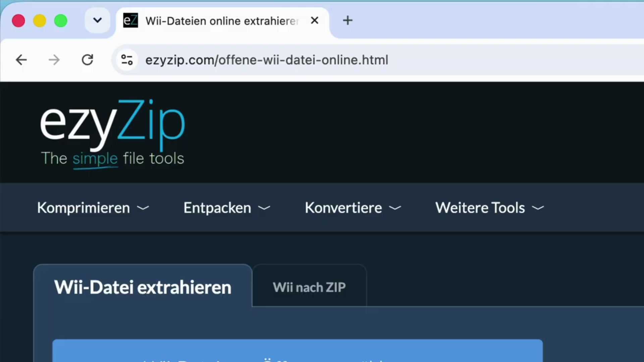644x362 pixels.
Task: Click the ezyZip logo
Action: [112, 125]
